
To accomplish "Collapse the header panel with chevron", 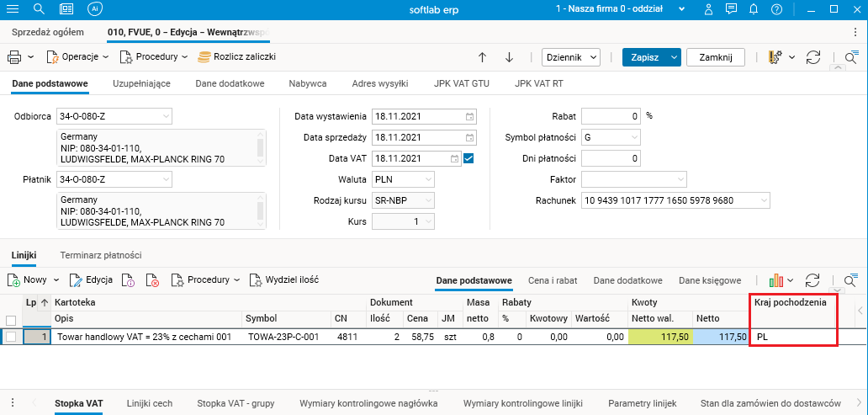I will point(839,68).
